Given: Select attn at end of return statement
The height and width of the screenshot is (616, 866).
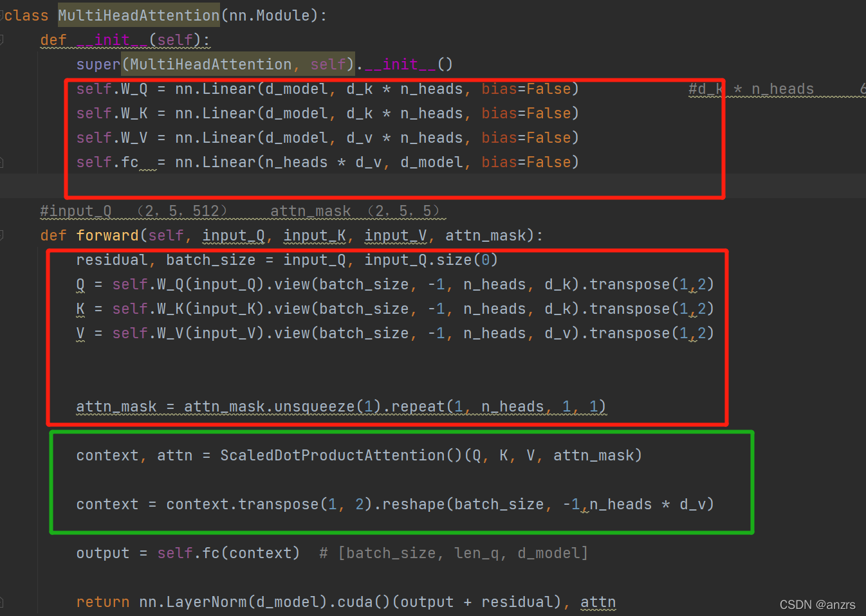Looking at the screenshot, I should pos(598,602).
